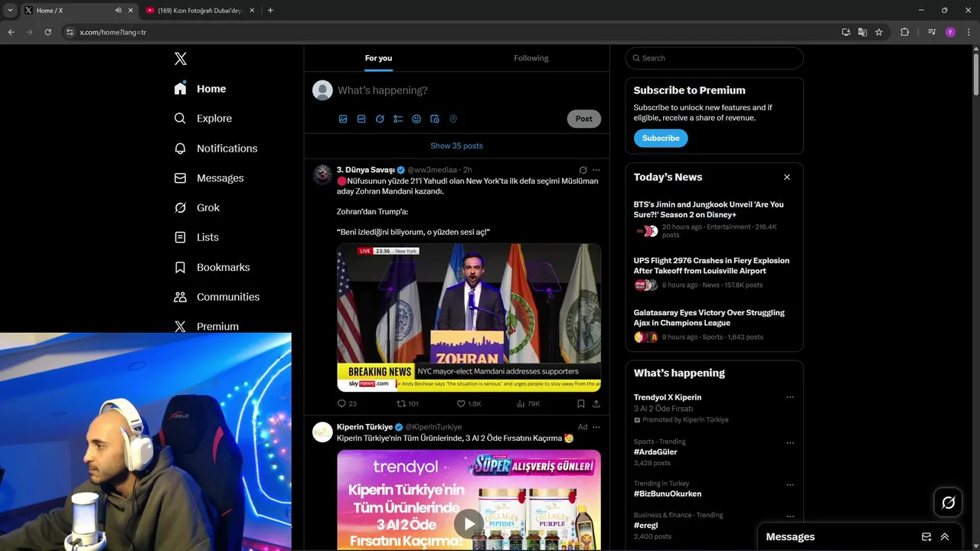Open the floating Grok button
Screen dimensions: 980x551
pyautogui.click(x=948, y=503)
